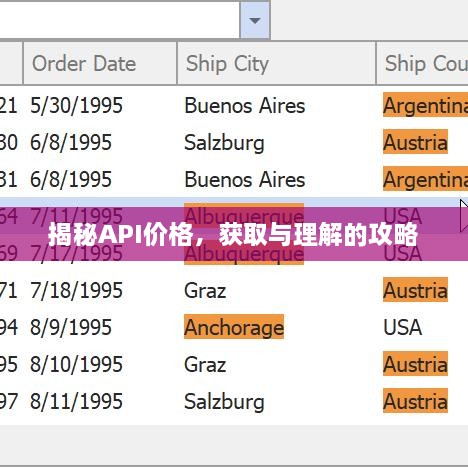Select the 7/18/1995 order date cell
This screenshot has width=468, height=468.
pos(76,290)
